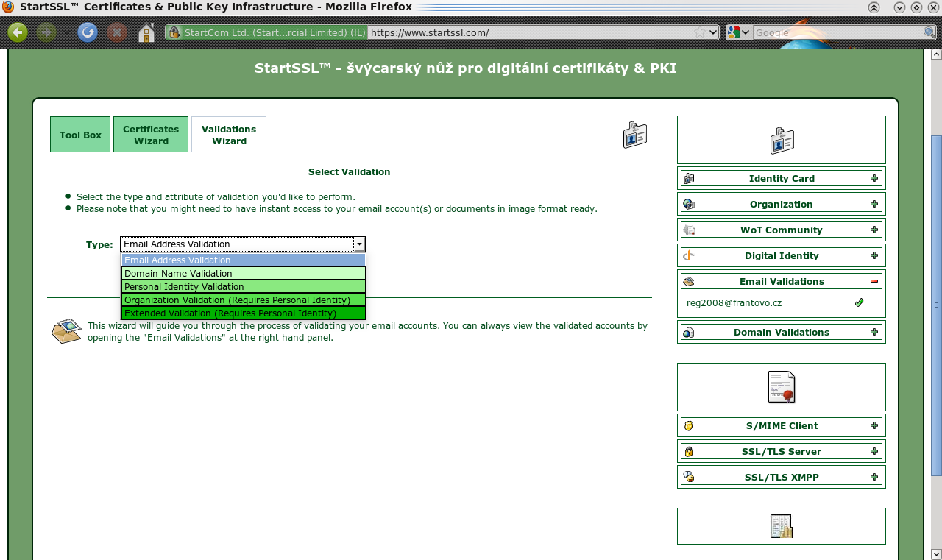The image size is (942, 560).
Task: Choose Domain Name Validation option
Action: click(244, 273)
